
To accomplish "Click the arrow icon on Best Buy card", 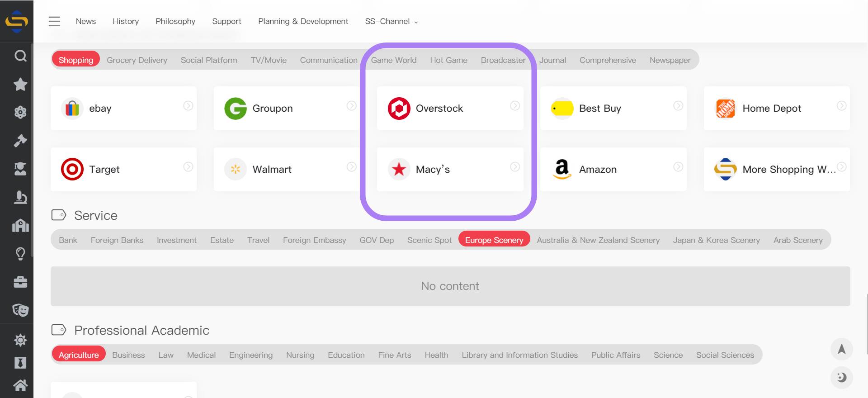I will (x=678, y=105).
